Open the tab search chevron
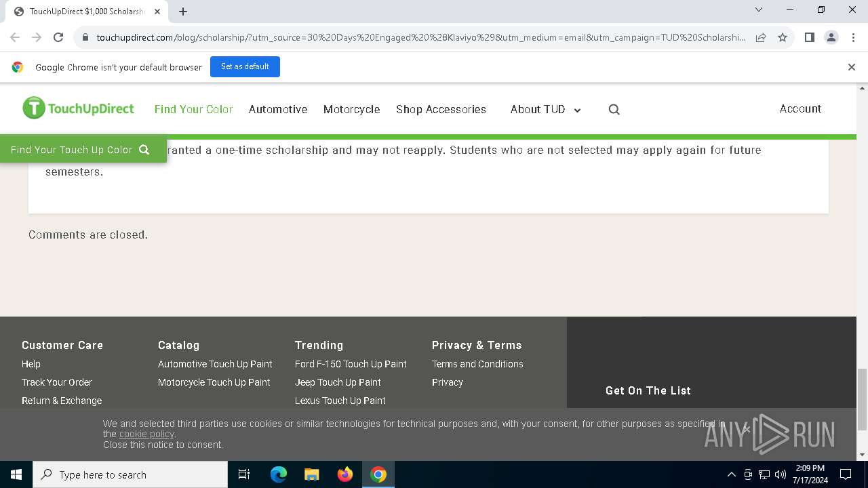 759,9
